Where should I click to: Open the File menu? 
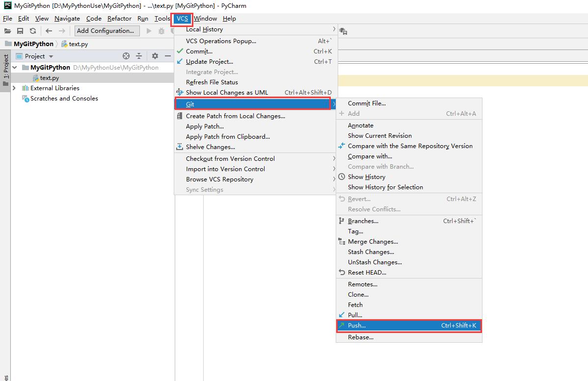7,18
